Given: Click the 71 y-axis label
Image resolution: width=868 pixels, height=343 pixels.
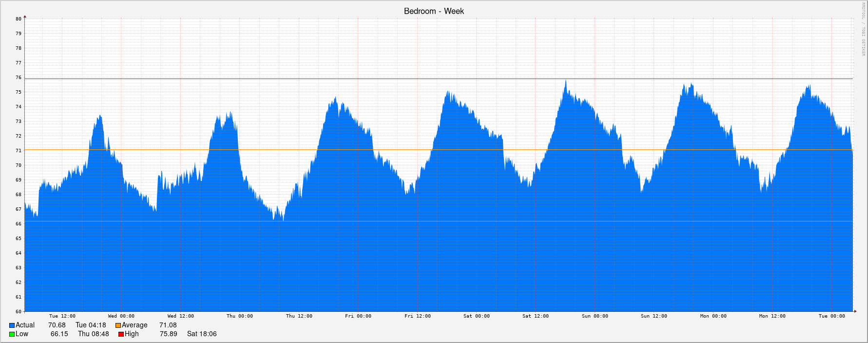Looking at the screenshot, I should pos(19,151).
